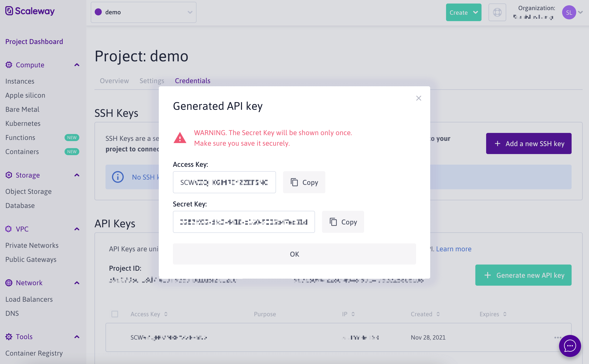
Task: Click the VPC section icon
Action: [9, 229]
